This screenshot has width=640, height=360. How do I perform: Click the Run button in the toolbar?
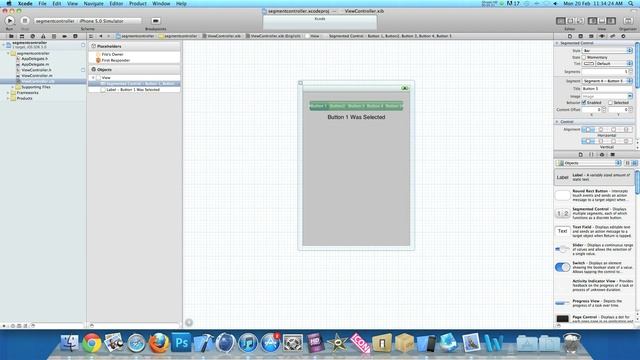click(x=9, y=20)
